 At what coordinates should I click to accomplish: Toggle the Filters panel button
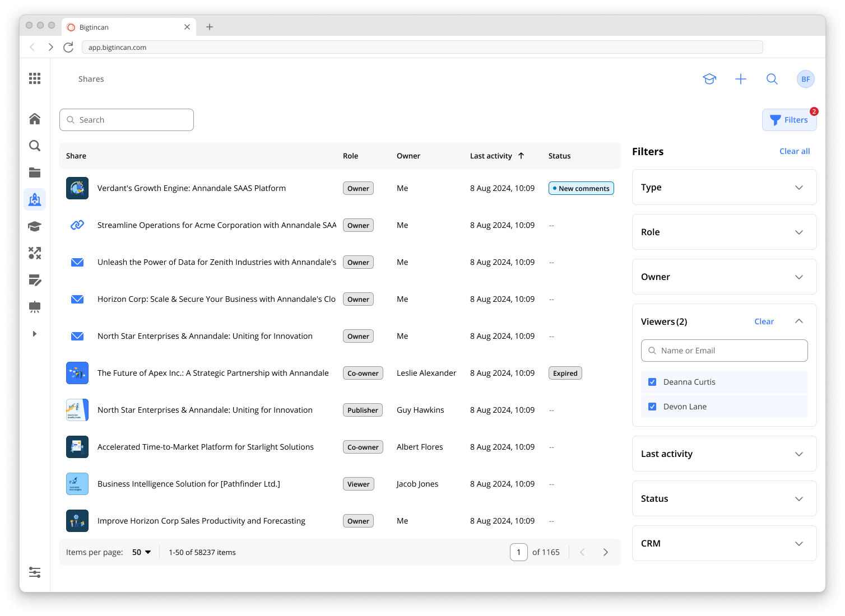(789, 120)
